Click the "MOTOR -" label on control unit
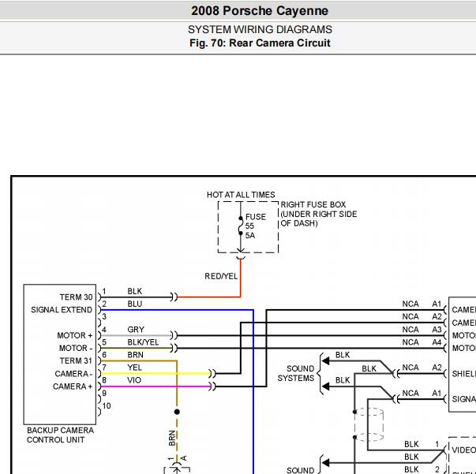This screenshot has width=476, height=474. (x=76, y=348)
